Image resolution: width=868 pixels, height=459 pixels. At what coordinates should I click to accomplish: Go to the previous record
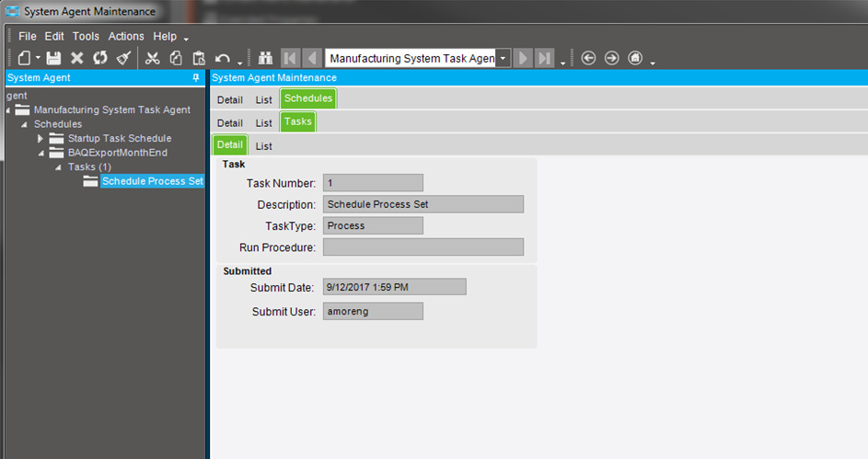click(313, 58)
